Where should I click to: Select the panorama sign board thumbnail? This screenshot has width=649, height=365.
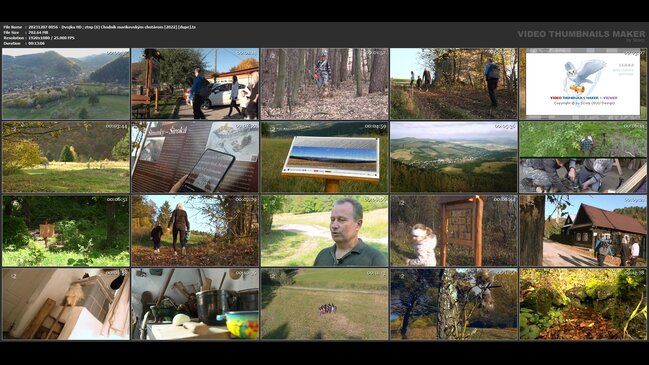point(324,157)
